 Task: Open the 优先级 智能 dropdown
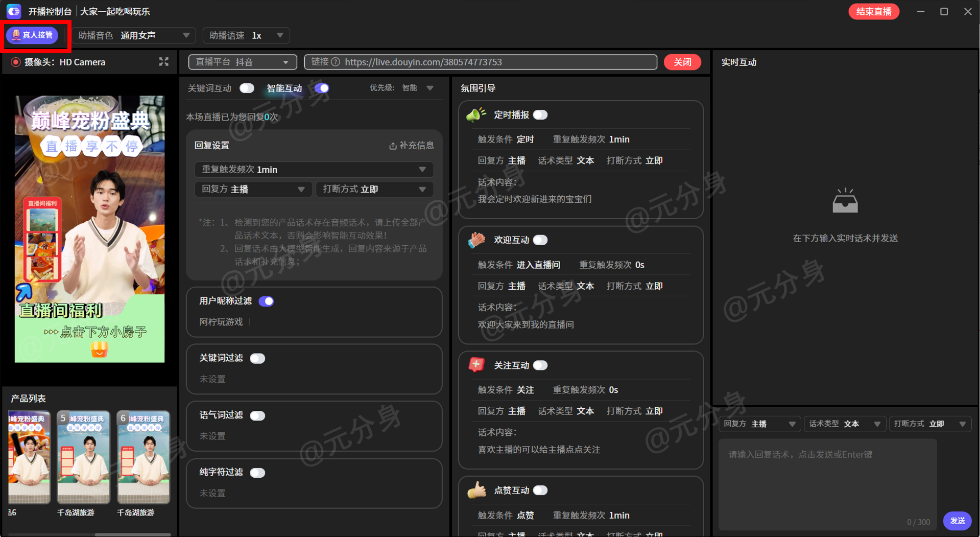coord(418,88)
